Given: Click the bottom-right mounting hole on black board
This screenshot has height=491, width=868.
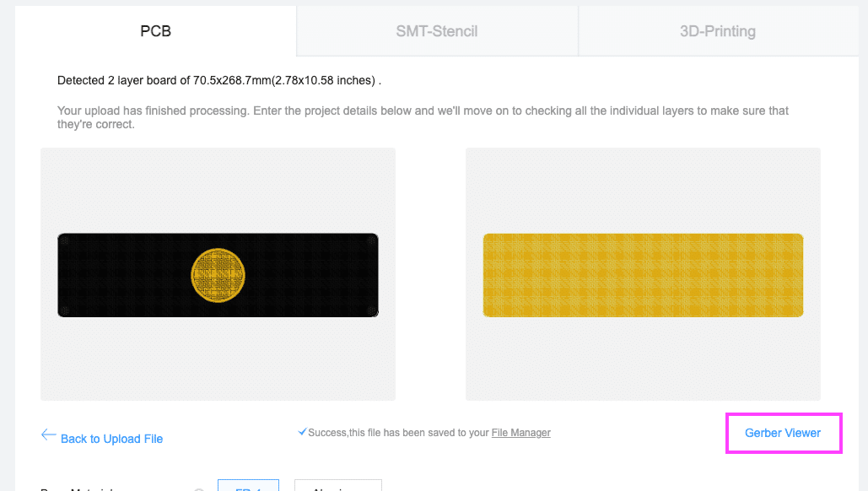Looking at the screenshot, I should (372, 310).
